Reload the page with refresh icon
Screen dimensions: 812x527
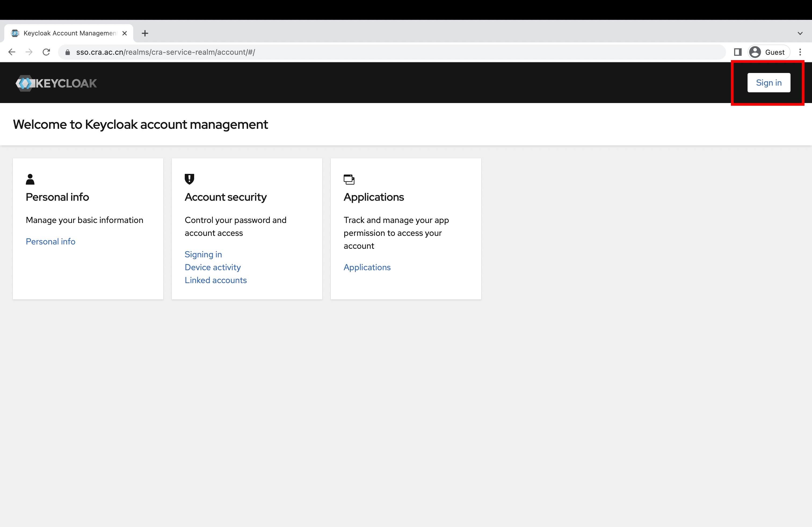click(x=46, y=52)
